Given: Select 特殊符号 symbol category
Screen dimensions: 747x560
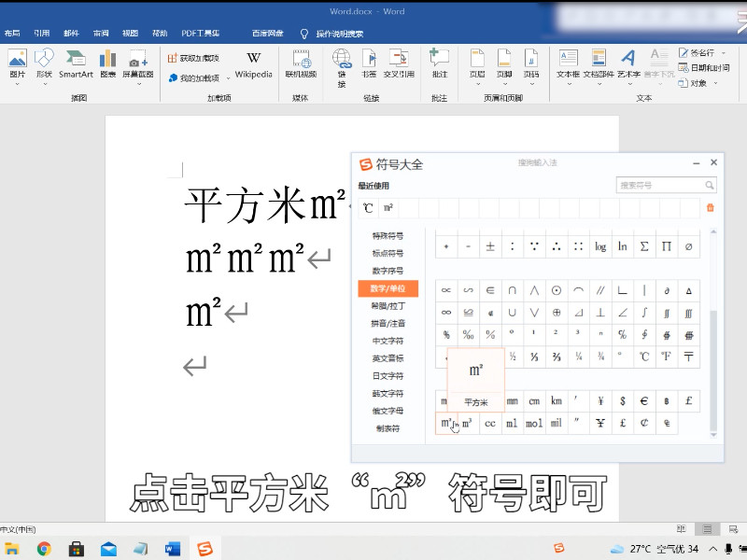Looking at the screenshot, I should tap(388, 236).
